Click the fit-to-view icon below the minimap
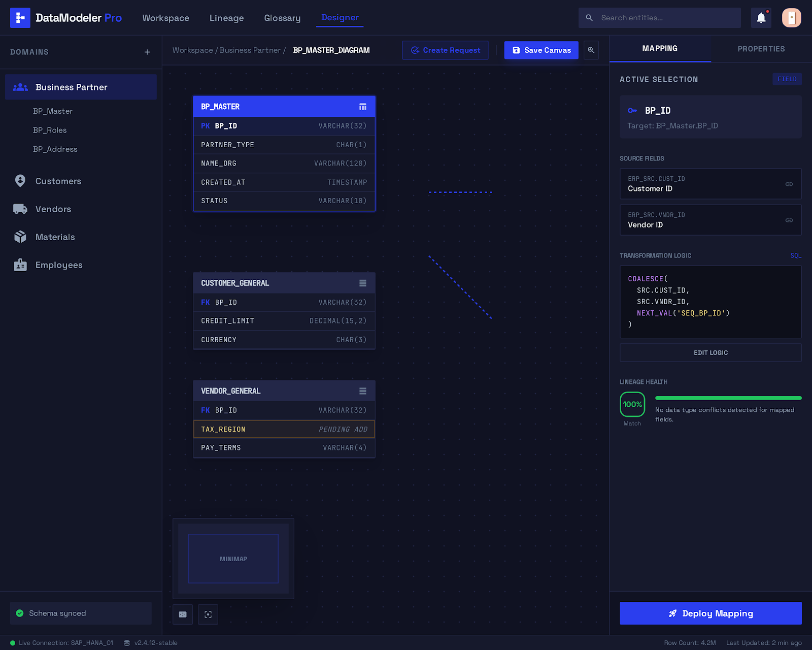Viewport: 812px width, 650px height. point(208,614)
